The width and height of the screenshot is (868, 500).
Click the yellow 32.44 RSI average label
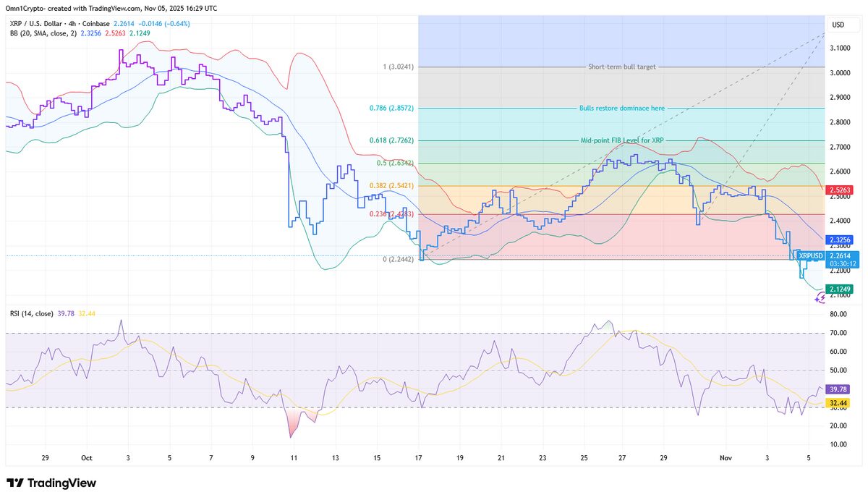838,402
